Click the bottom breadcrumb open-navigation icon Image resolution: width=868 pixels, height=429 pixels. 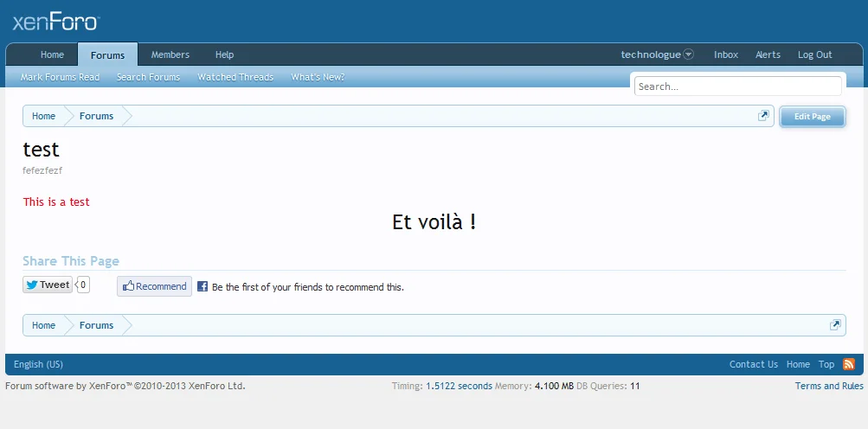click(835, 325)
